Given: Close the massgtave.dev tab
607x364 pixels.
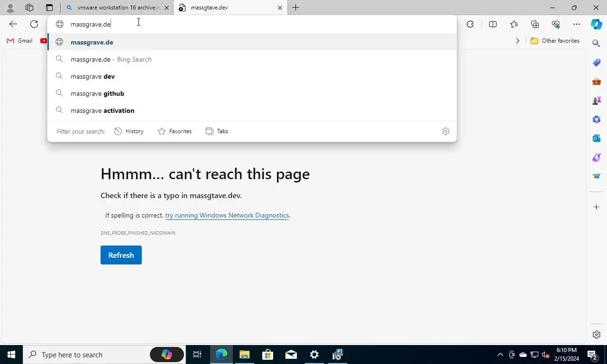Looking at the screenshot, I should [280, 8].
